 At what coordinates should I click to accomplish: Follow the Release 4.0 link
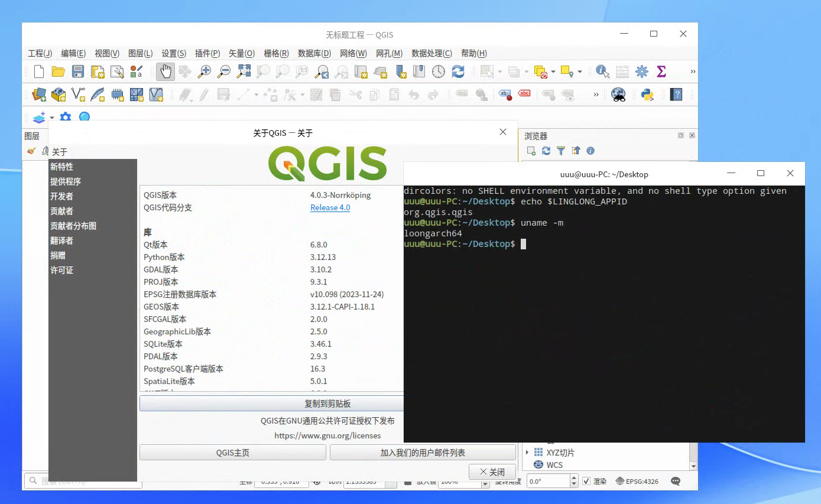coord(330,207)
